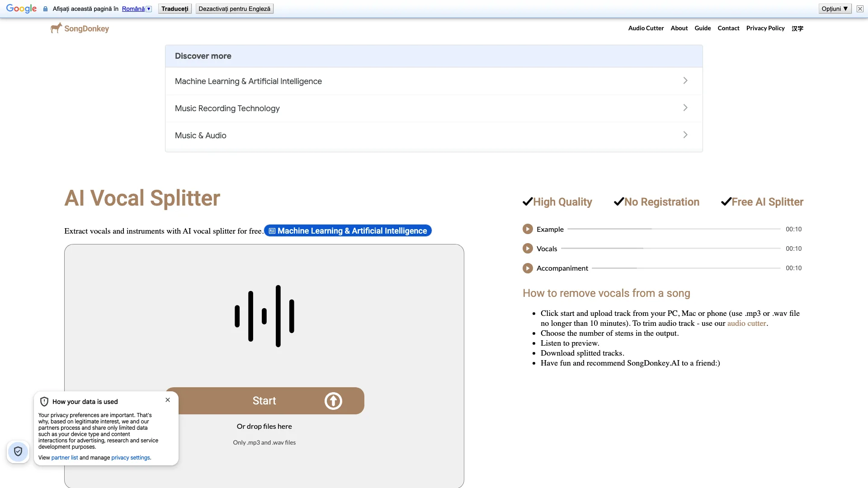Seek within the Accompaniment track progress bar
The image size is (868, 488).
(x=686, y=268)
